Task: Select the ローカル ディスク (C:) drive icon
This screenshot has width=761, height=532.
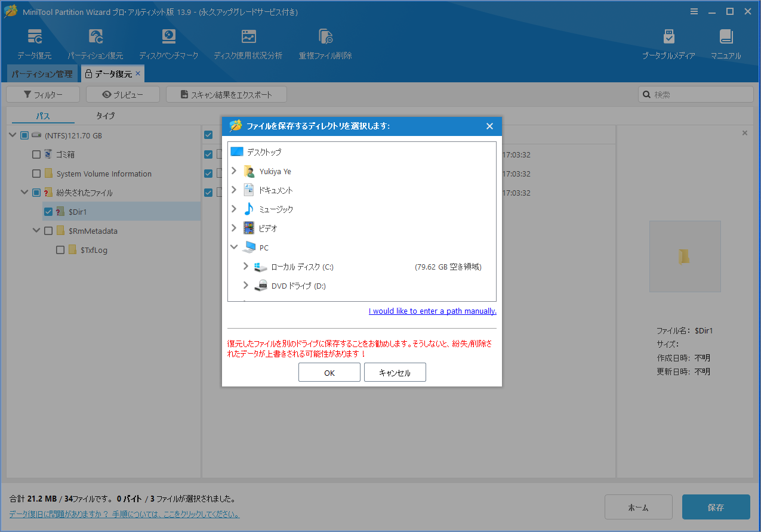Action: [261, 267]
